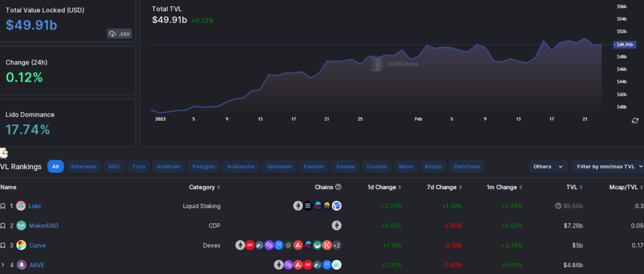Viewport: 644px width, 274px height.
Task: Open the MakerDAO protocol link
Action: click(43, 226)
